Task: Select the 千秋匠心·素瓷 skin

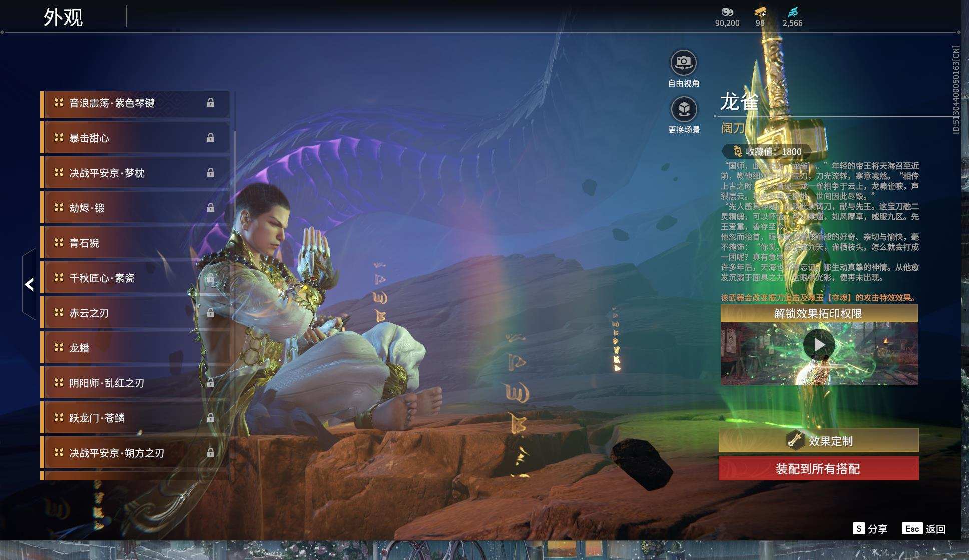Action: pos(135,278)
